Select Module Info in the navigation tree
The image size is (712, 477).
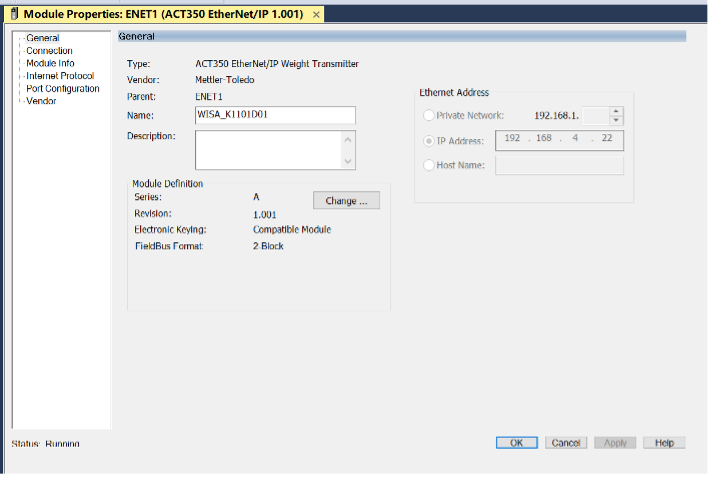point(50,63)
